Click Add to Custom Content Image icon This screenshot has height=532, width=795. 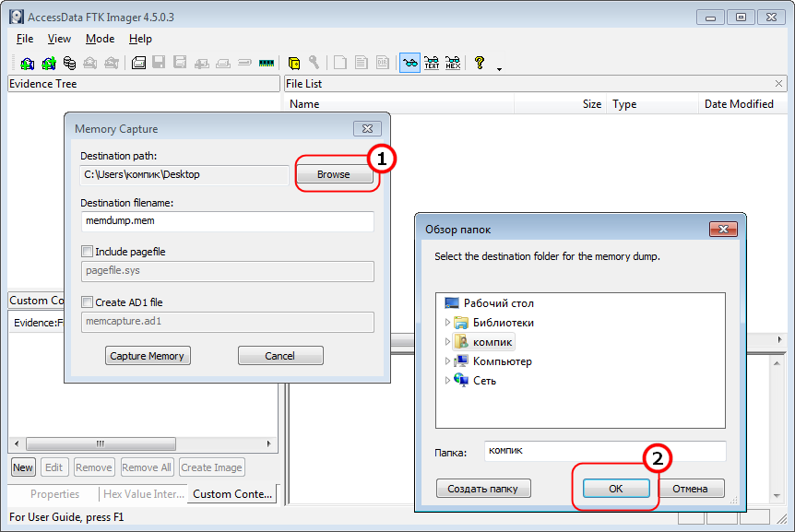click(x=202, y=64)
